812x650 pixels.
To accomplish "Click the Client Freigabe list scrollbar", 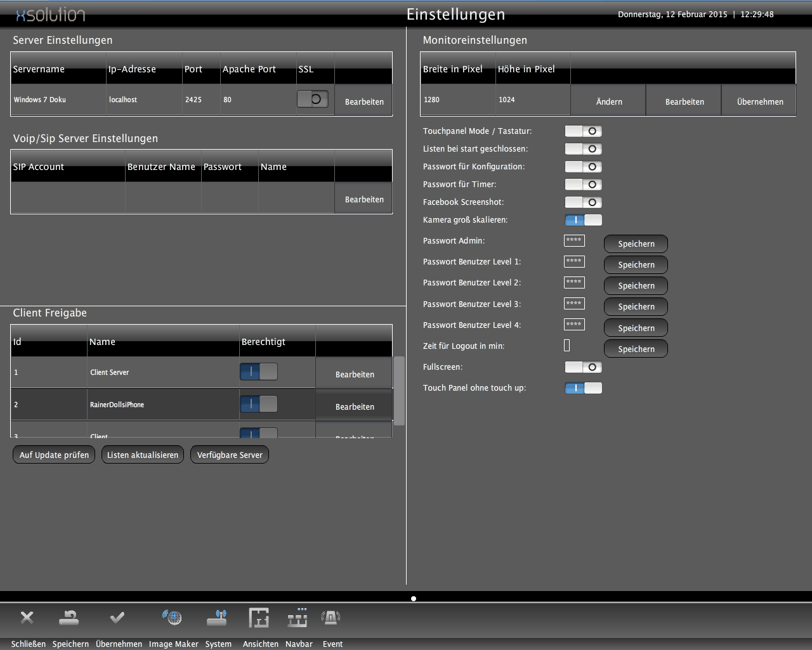I will click(399, 390).
